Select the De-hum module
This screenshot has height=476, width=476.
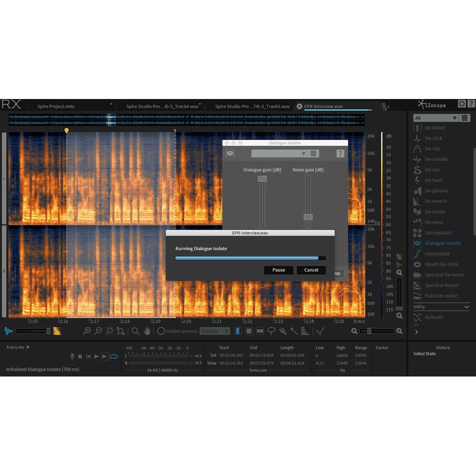click(x=435, y=180)
